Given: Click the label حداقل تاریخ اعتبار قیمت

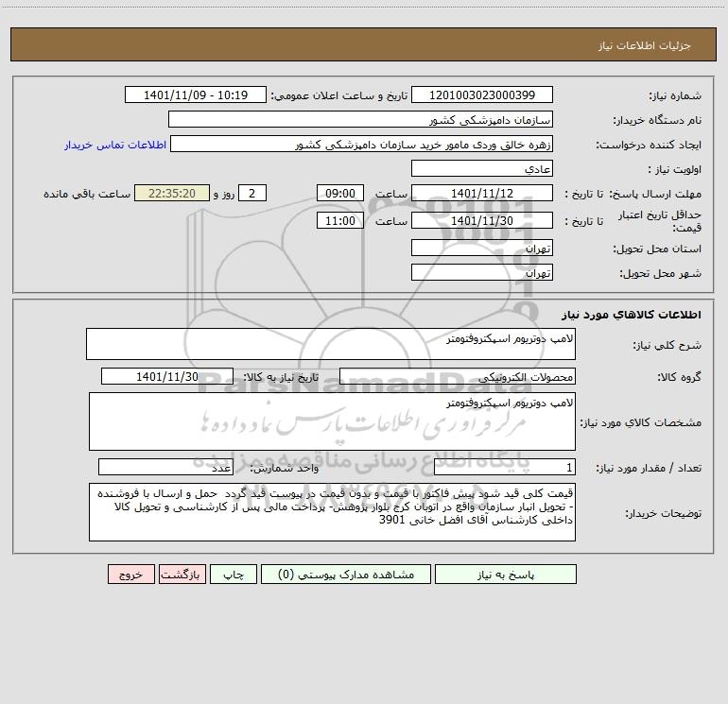Looking at the screenshot, I should coord(660,221).
